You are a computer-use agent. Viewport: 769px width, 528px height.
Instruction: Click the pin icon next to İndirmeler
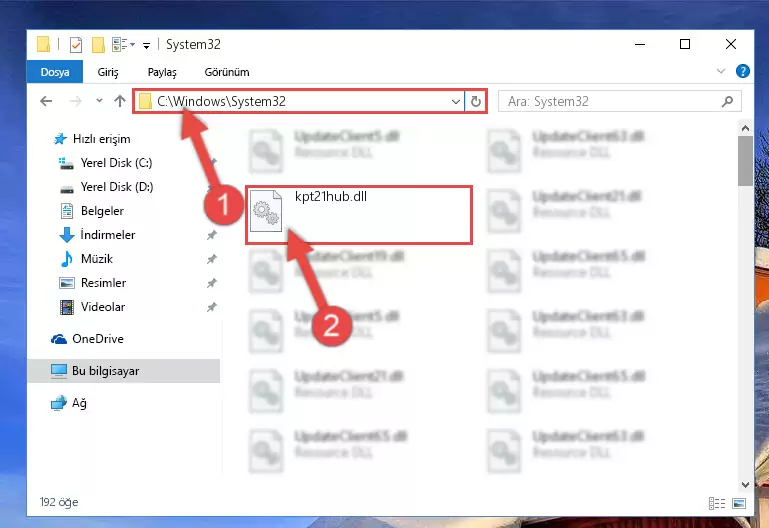click(211, 235)
